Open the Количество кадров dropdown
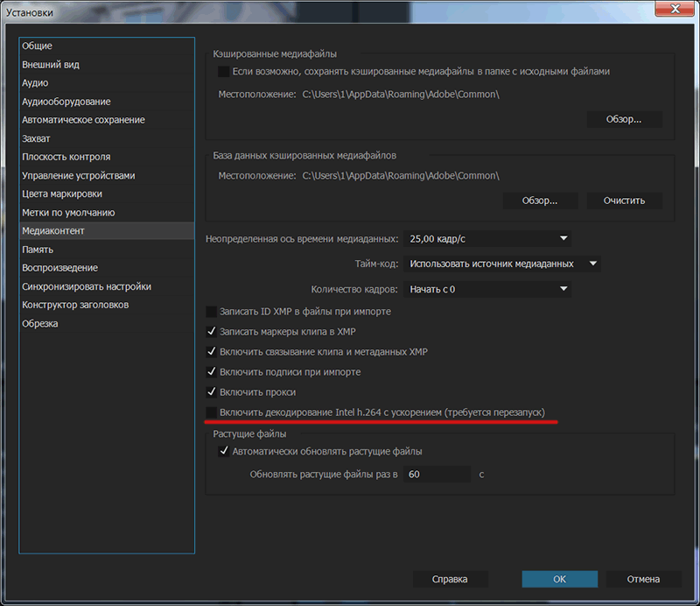Screen dimensions: 700x606 [487, 289]
